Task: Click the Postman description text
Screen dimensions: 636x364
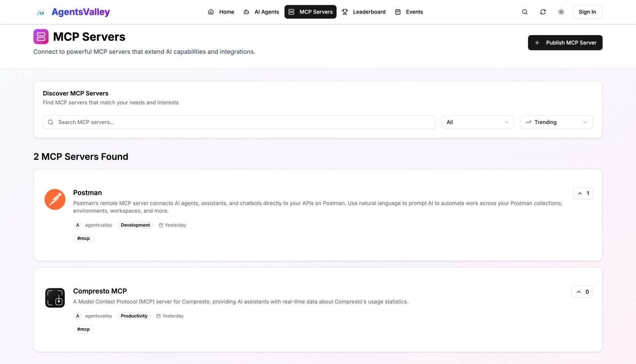Action: point(318,207)
